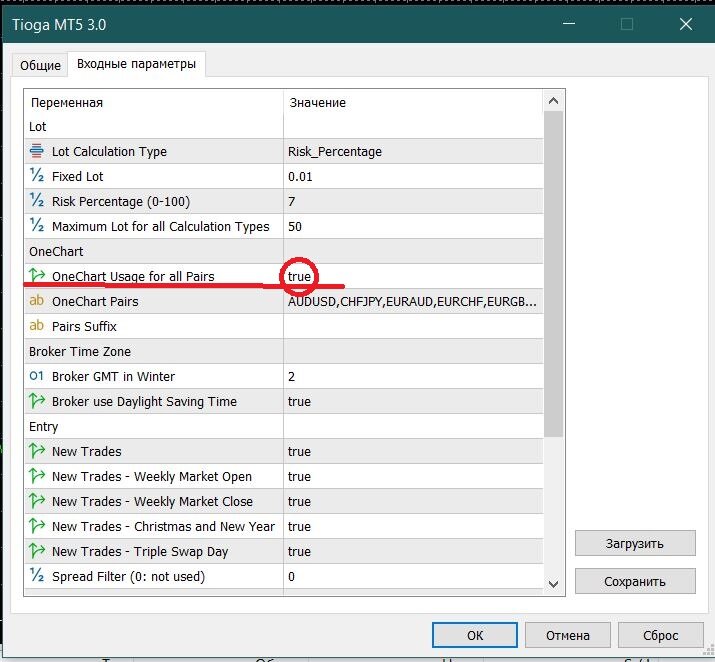Select the Fixed Lot label

point(78,176)
